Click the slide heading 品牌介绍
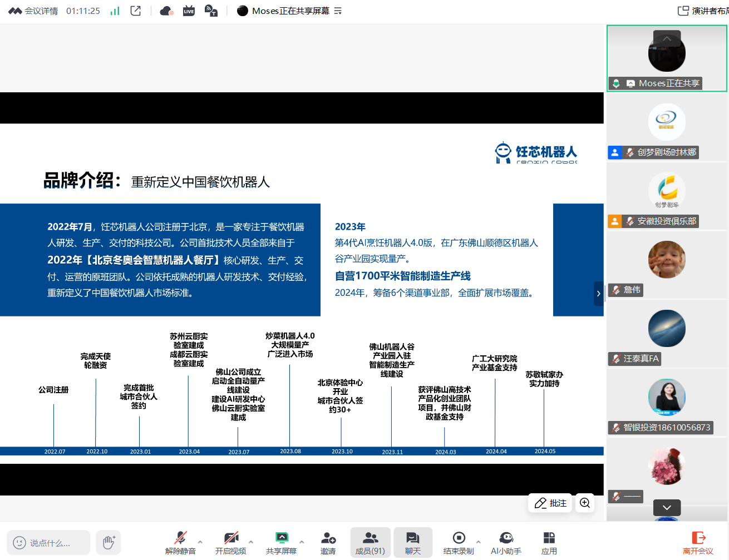The height and width of the screenshot is (560, 729). 82,180
